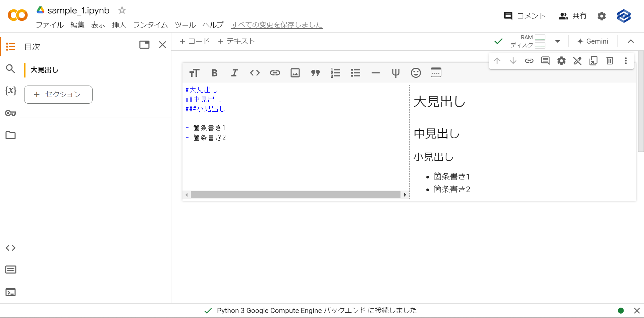The width and height of the screenshot is (644, 318).
Task: Move the text cell up
Action: click(x=497, y=61)
